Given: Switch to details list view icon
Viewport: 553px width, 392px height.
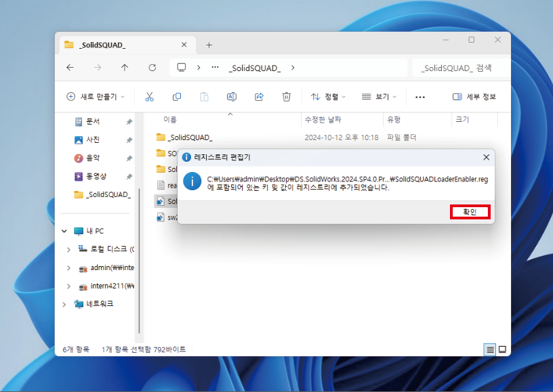Looking at the screenshot, I should (490, 349).
